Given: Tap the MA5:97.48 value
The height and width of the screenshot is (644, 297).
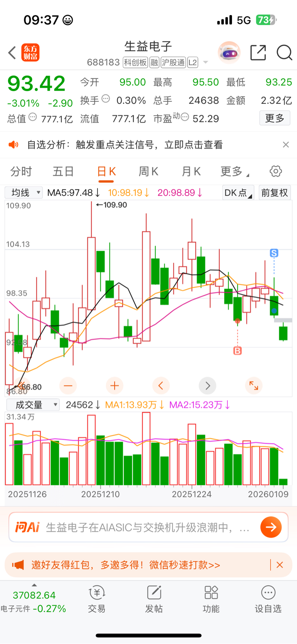Looking at the screenshot, I should (73, 192).
